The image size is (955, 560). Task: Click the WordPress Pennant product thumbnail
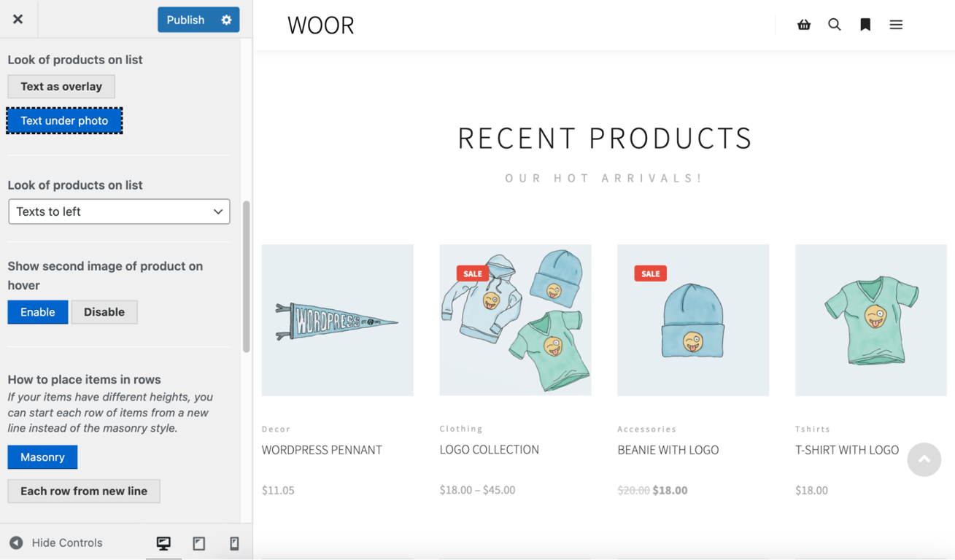337,319
